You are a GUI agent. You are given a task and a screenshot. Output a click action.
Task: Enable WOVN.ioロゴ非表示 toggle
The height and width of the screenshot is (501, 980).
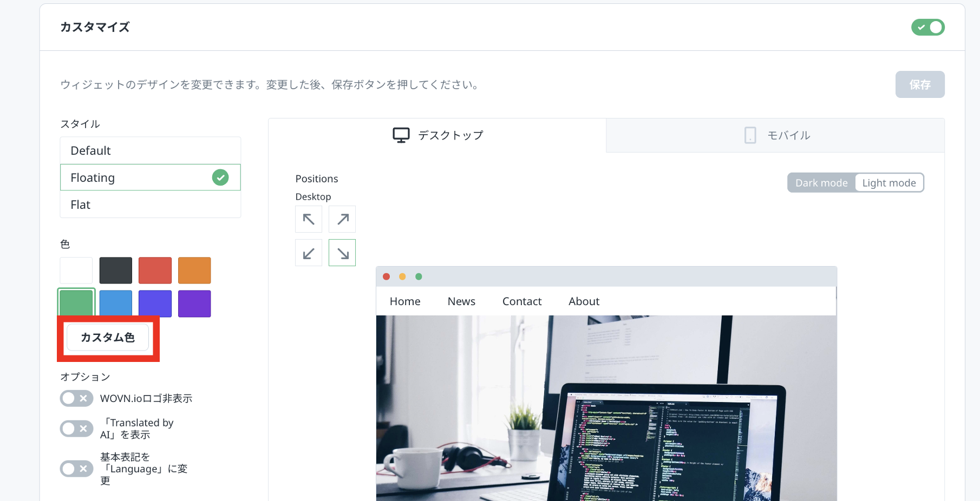[x=76, y=399]
